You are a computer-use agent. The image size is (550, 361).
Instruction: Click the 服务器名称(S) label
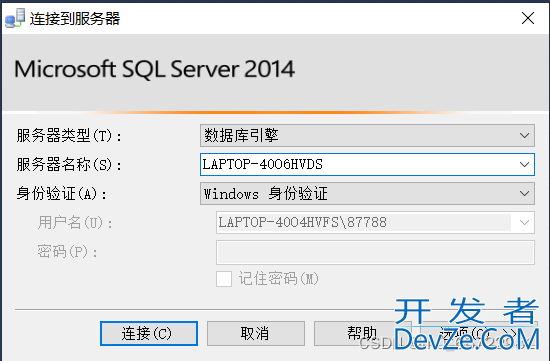(x=69, y=165)
